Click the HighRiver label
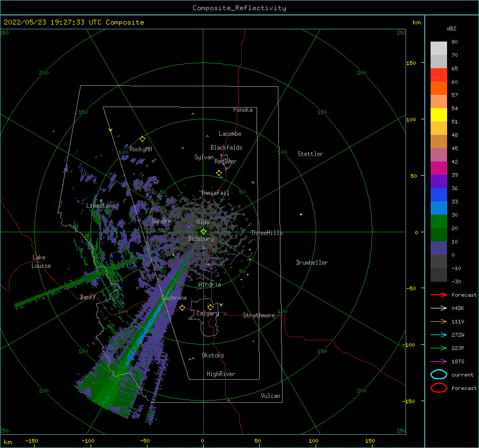The height and width of the screenshot is (448, 479). [x=221, y=374]
